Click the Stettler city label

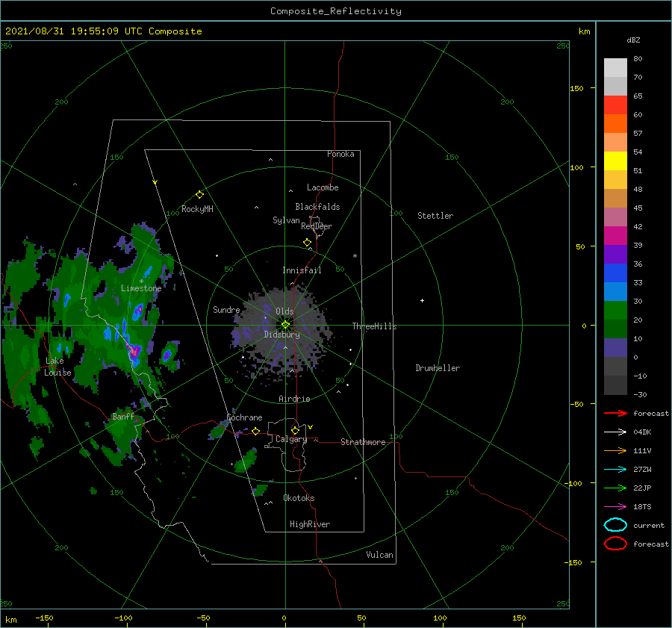[435, 216]
